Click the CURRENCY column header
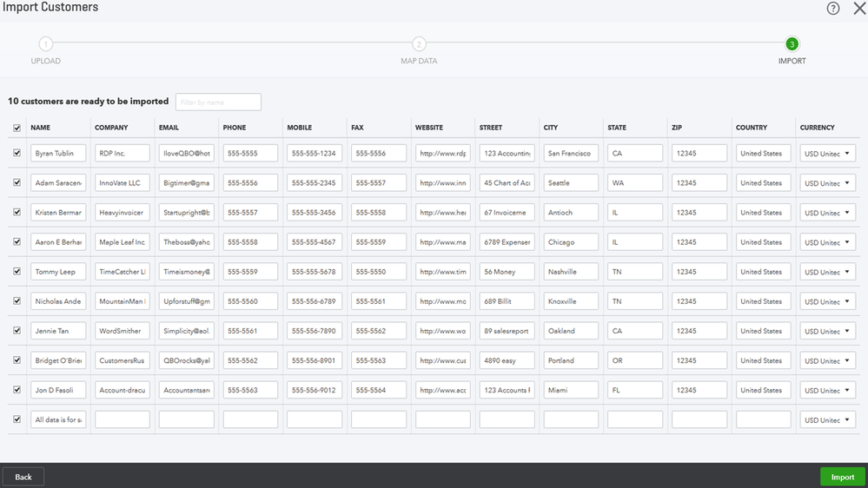Viewport: 868px width, 488px height. click(817, 128)
